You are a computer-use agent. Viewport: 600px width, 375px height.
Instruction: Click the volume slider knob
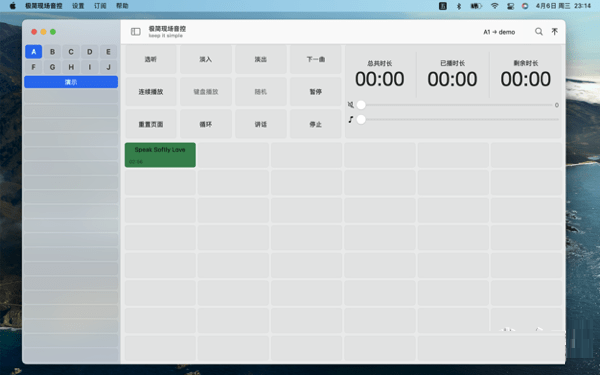point(361,104)
